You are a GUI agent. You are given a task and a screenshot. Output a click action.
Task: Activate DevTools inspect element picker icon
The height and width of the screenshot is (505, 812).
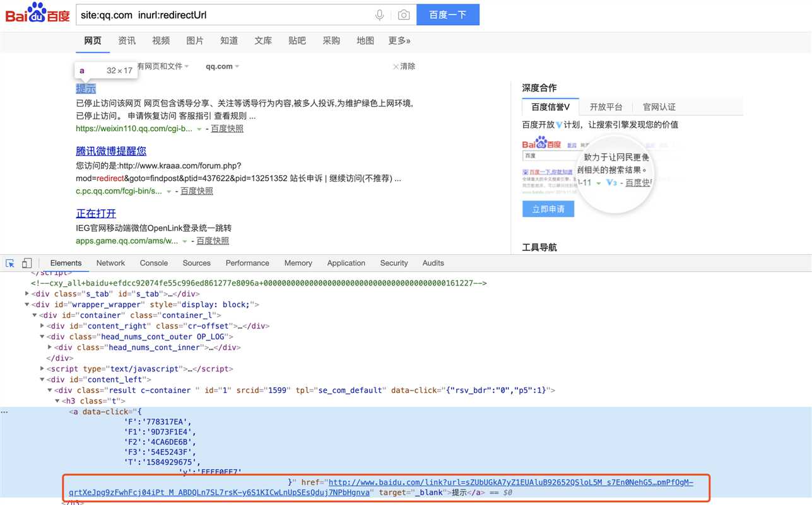coord(10,263)
